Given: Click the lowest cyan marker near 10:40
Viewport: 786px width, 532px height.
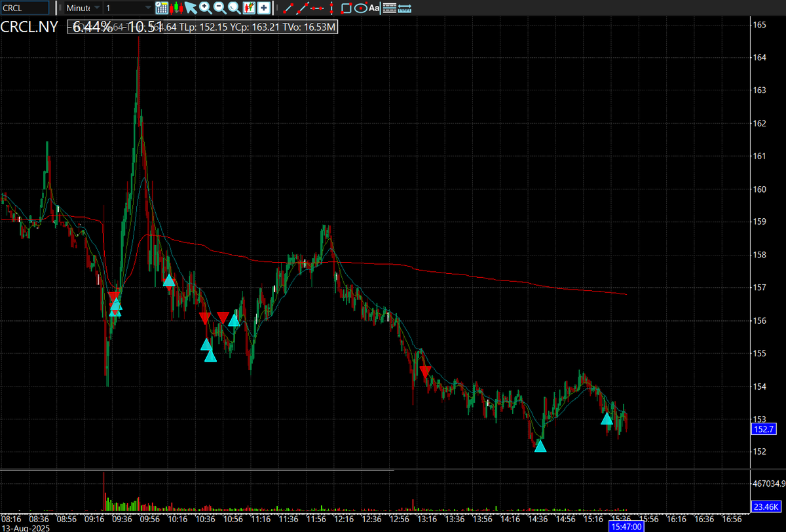Looking at the screenshot, I should tap(210, 356).
